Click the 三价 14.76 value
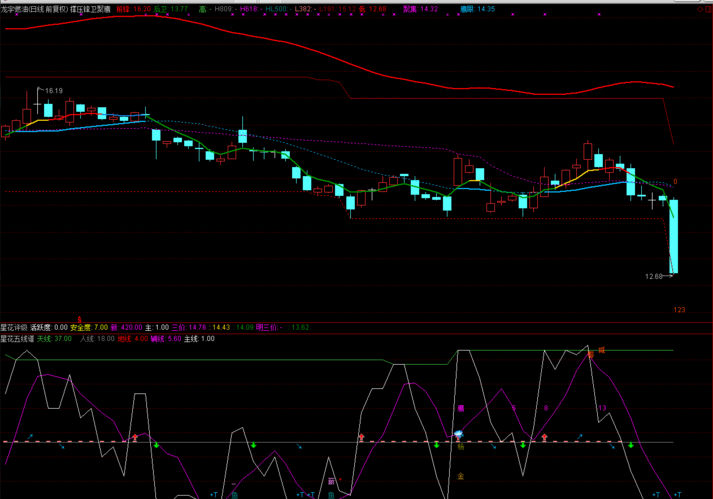 pos(189,328)
